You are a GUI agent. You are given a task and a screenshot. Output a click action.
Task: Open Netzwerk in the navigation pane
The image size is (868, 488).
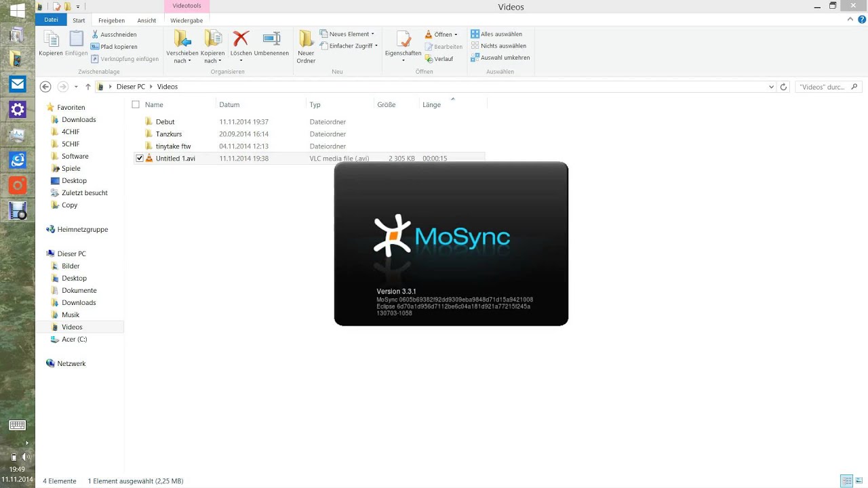click(x=71, y=363)
